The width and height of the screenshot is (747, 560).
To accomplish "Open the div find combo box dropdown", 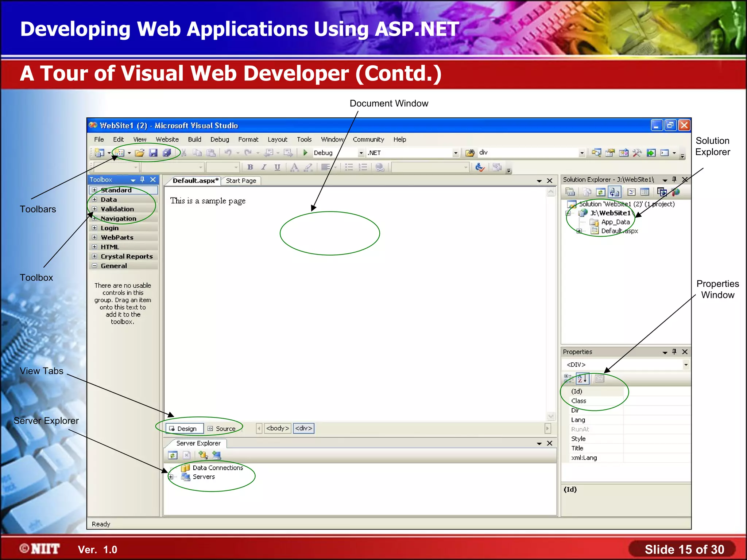I will click(582, 153).
